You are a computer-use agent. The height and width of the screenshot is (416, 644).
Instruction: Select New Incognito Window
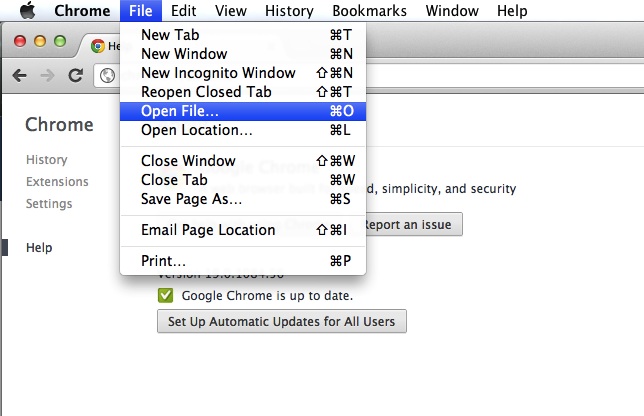tap(243, 73)
